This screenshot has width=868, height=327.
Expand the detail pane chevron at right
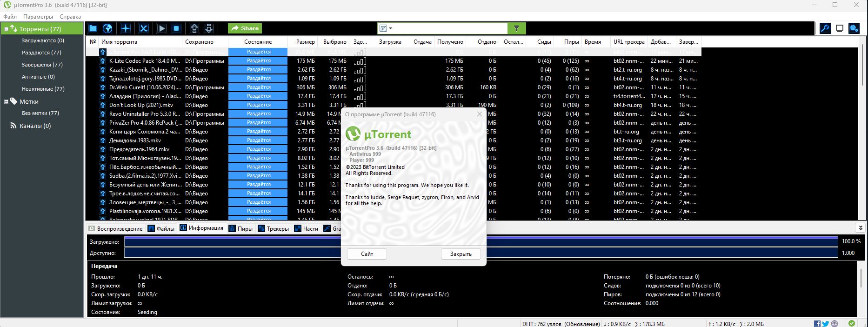[861, 228]
